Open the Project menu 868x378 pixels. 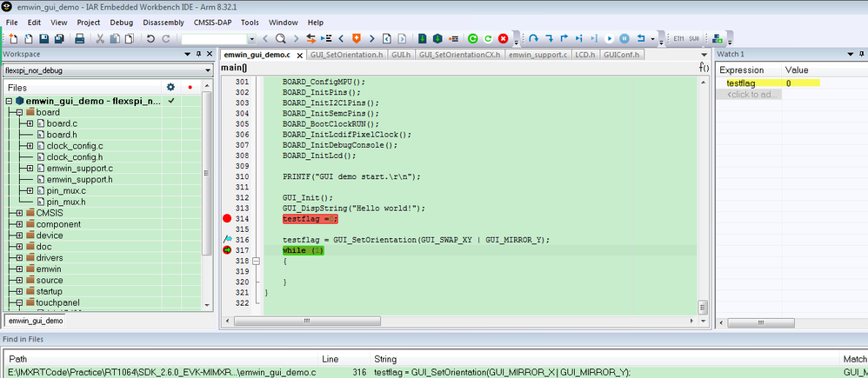(89, 23)
